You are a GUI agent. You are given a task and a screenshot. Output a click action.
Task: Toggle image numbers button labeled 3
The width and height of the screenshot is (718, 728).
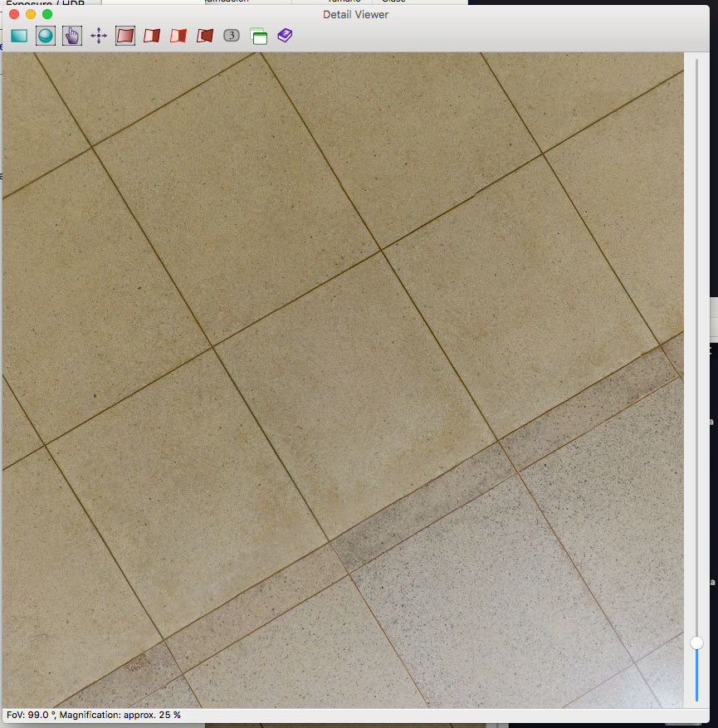[x=232, y=36]
